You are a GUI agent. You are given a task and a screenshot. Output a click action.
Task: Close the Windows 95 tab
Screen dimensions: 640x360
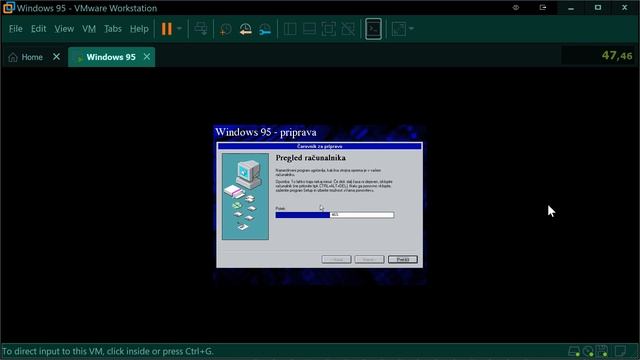(x=147, y=57)
